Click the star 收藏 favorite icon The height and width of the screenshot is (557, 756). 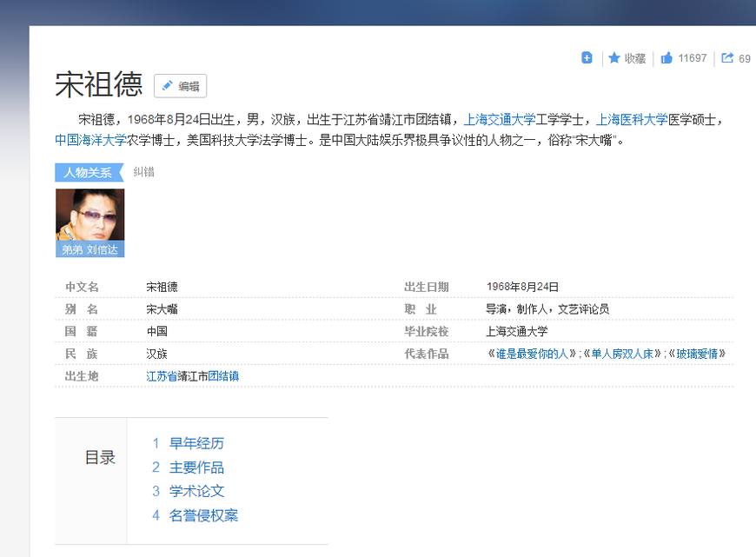point(626,57)
